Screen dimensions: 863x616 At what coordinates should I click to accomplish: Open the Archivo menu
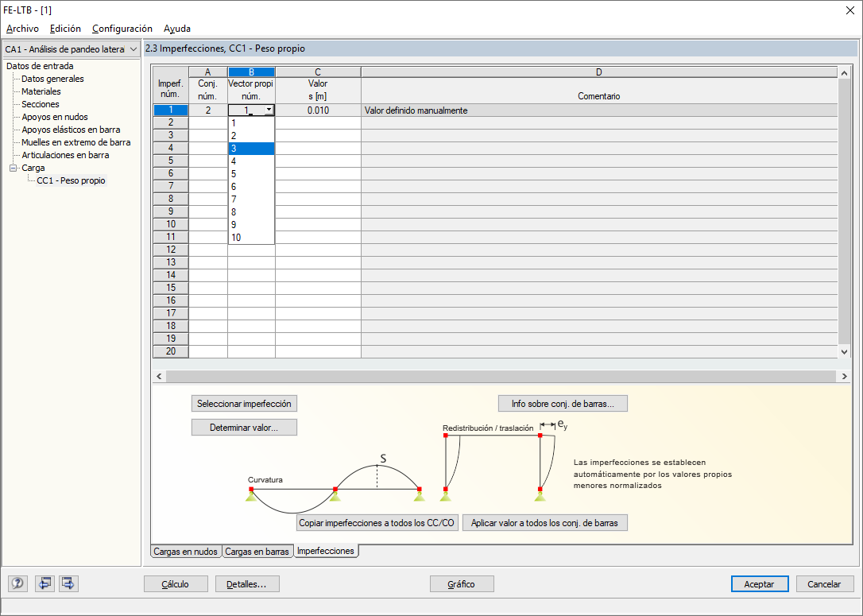click(22, 29)
